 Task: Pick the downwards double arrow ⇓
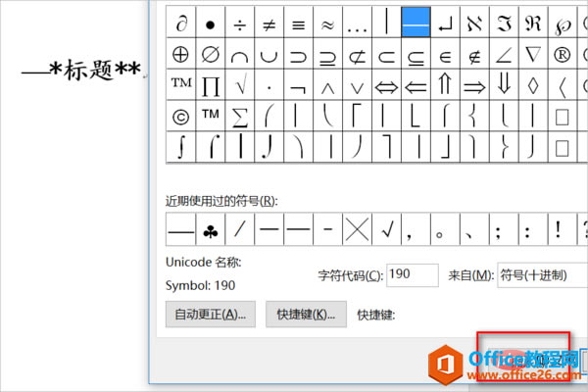(x=504, y=84)
